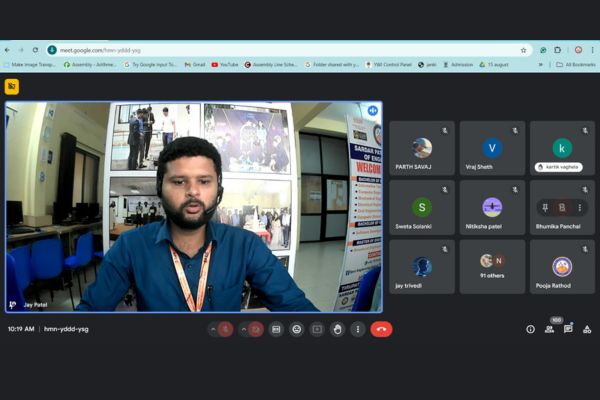Open the 15 august bookmark
The width and height of the screenshot is (600, 400).
494,65
